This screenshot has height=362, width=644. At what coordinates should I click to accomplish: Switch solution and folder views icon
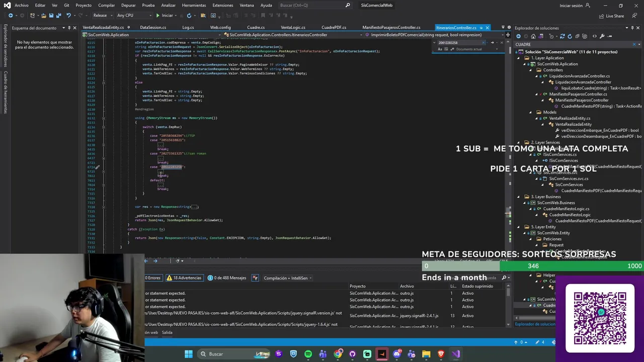541,36
